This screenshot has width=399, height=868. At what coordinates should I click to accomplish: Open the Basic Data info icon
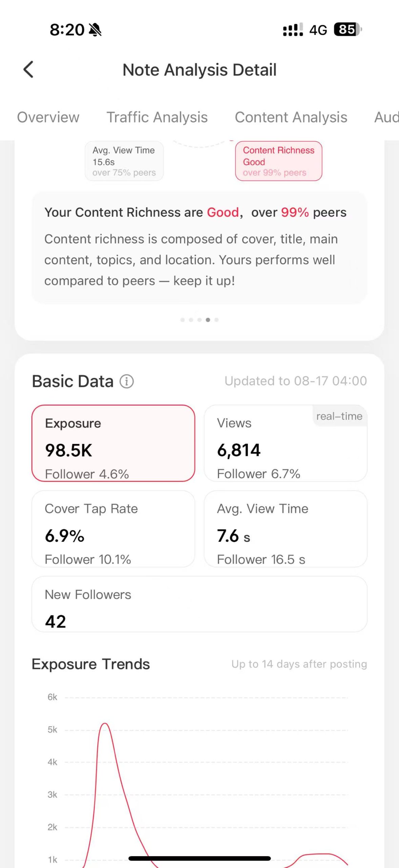pyautogui.click(x=127, y=381)
